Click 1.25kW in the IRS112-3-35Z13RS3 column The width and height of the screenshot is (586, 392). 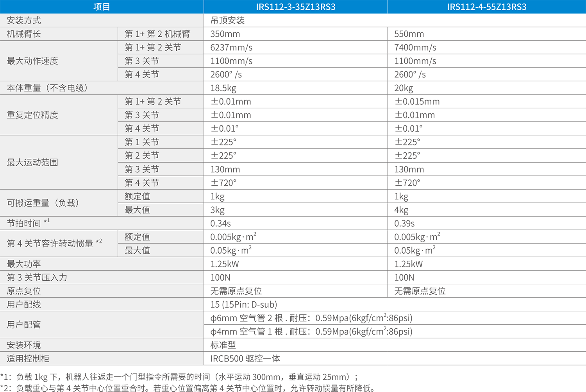(225, 264)
